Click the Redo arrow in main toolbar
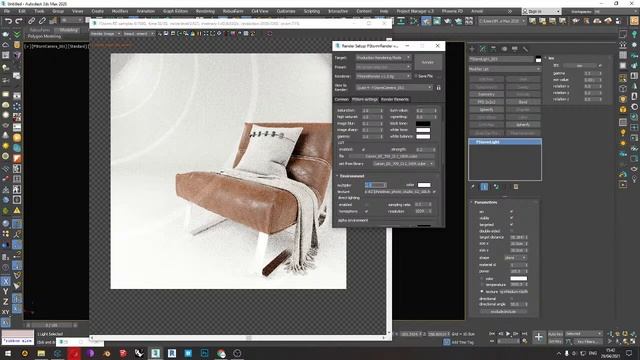 click(19, 20)
